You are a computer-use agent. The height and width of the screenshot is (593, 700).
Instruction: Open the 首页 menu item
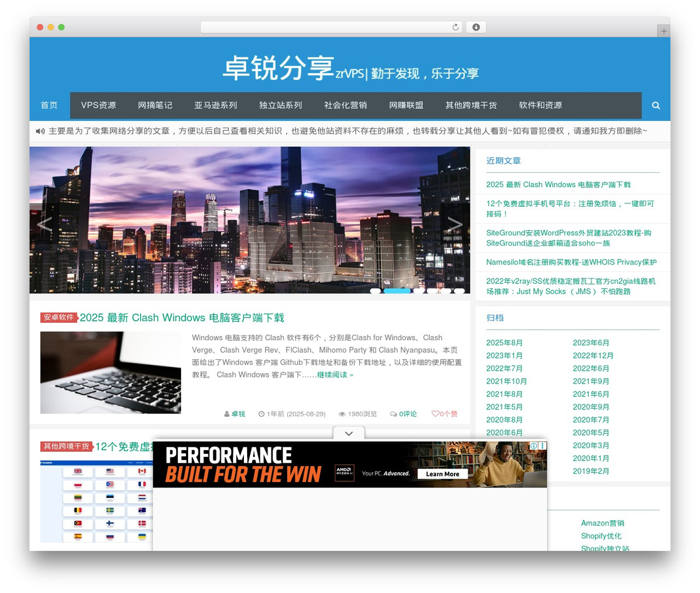click(49, 106)
